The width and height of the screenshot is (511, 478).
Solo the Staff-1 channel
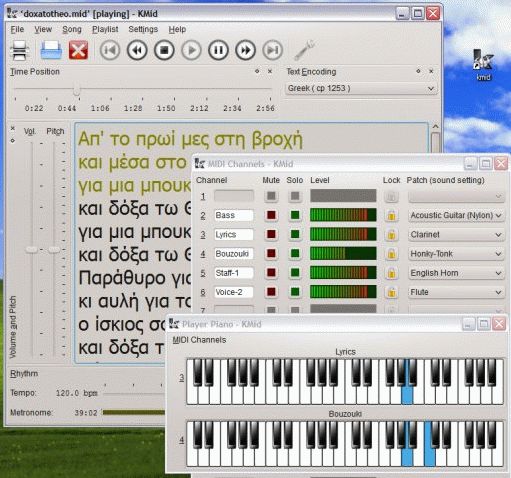click(x=295, y=273)
